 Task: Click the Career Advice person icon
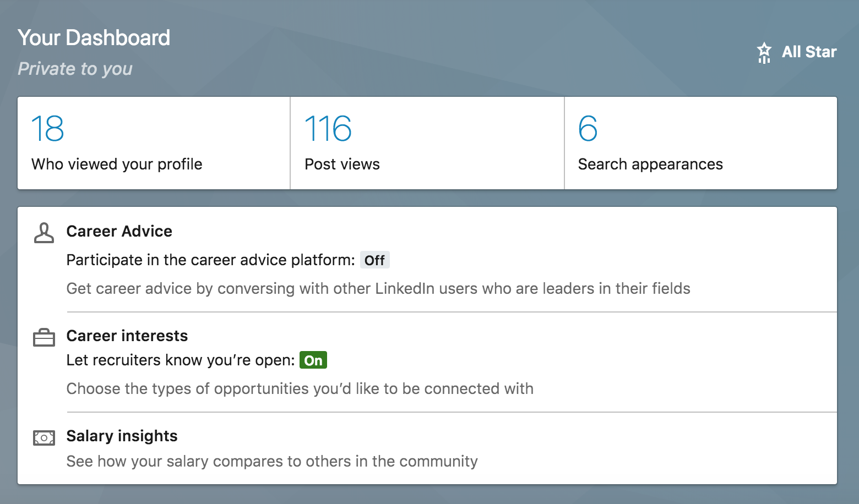[44, 233]
